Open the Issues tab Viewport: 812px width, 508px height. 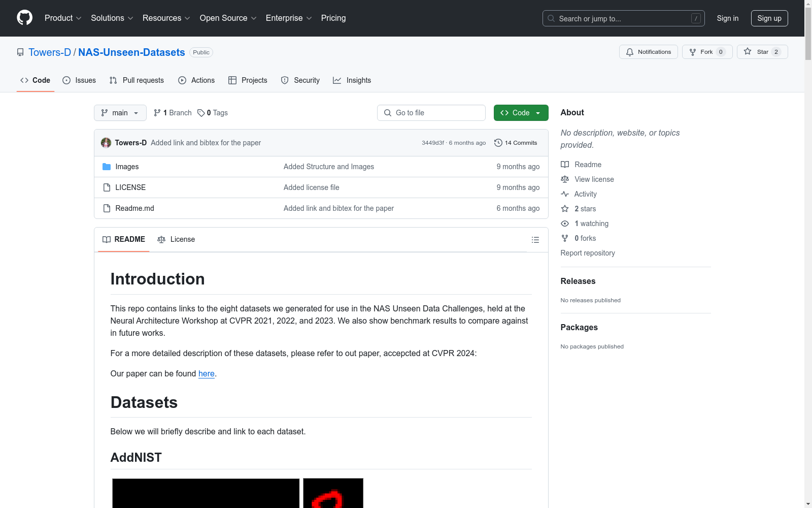(79, 80)
